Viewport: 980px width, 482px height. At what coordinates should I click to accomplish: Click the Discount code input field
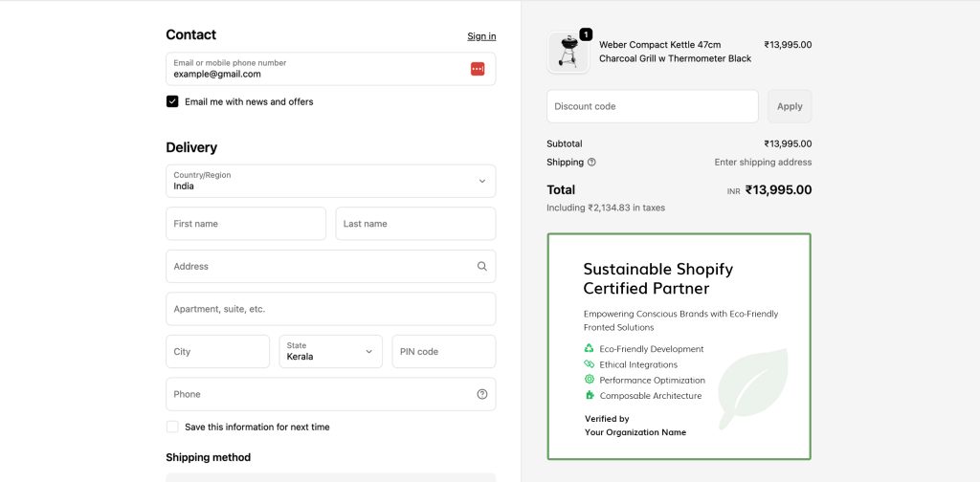click(x=653, y=106)
